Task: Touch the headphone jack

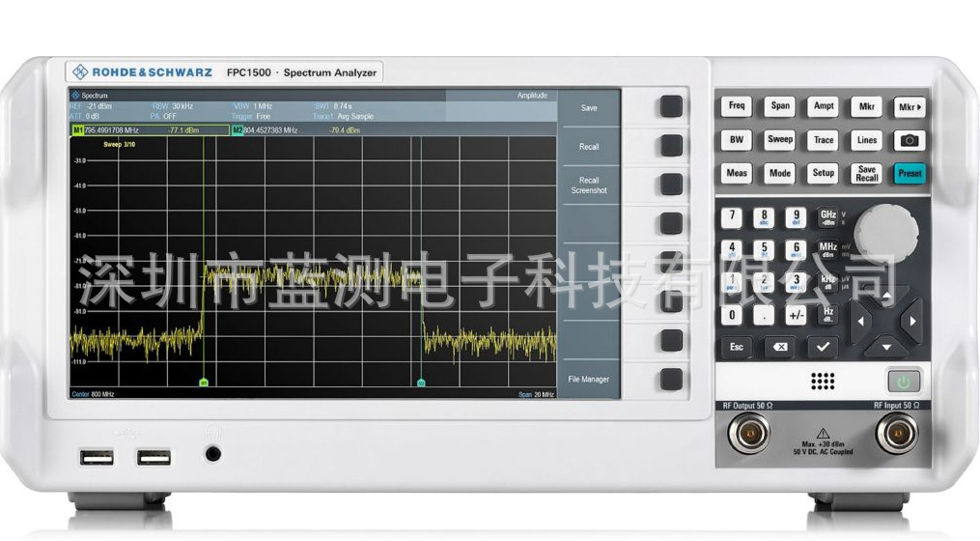Action: click(213, 453)
